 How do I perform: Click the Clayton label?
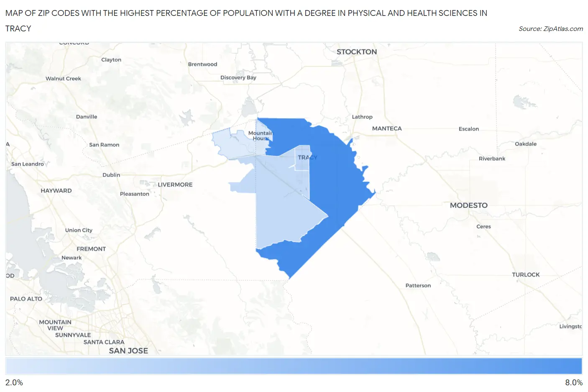111,60
